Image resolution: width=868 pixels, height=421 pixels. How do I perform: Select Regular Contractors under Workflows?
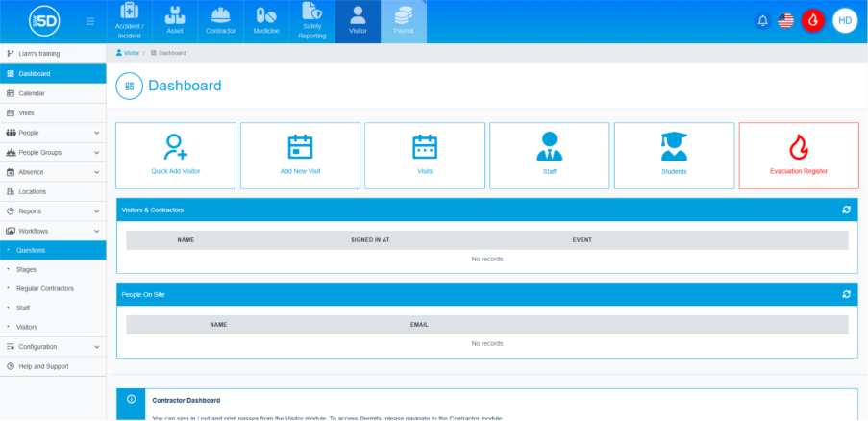pos(44,288)
